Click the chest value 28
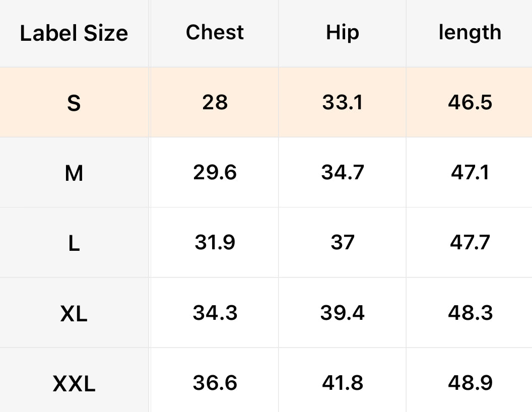Image resolution: width=532 pixels, height=412 pixels. click(x=215, y=102)
